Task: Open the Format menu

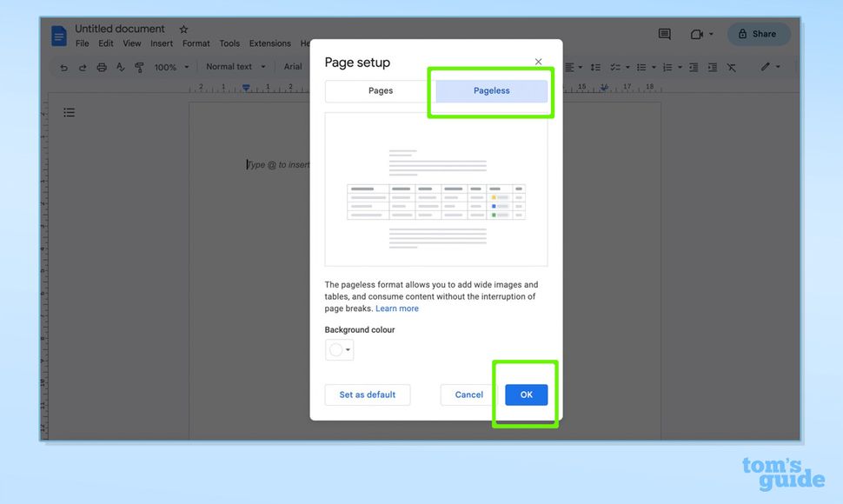Action: click(x=196, y=43)
